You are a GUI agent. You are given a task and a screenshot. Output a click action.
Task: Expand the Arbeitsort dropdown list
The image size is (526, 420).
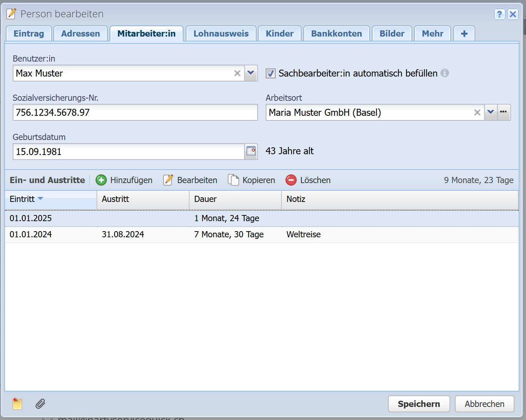(491, 112)
